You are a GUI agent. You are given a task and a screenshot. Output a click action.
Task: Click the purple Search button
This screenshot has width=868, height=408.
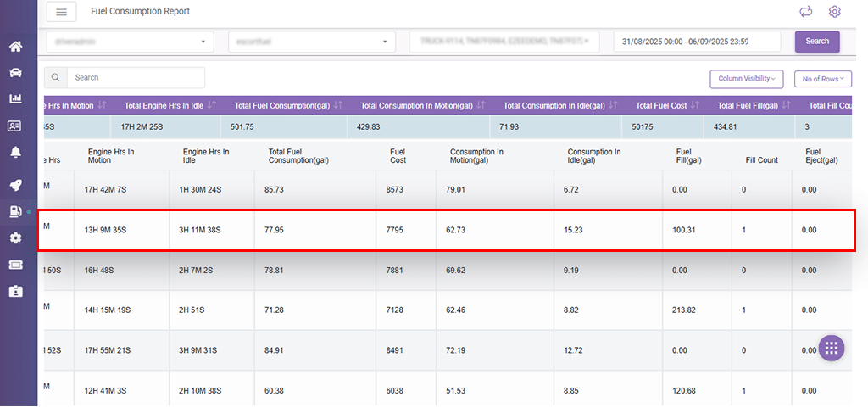[x=817, y=42]
